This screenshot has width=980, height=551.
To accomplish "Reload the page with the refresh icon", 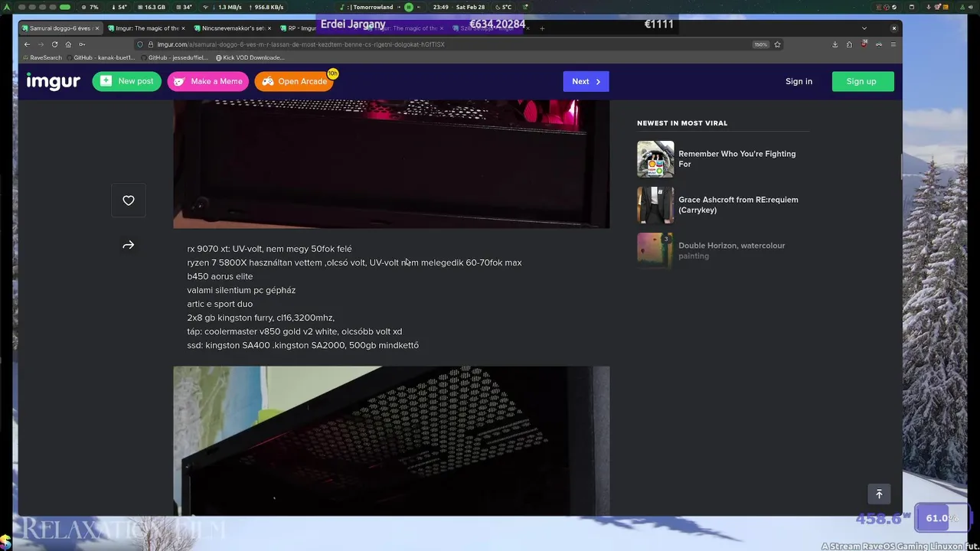I will [x=54, y=44].
